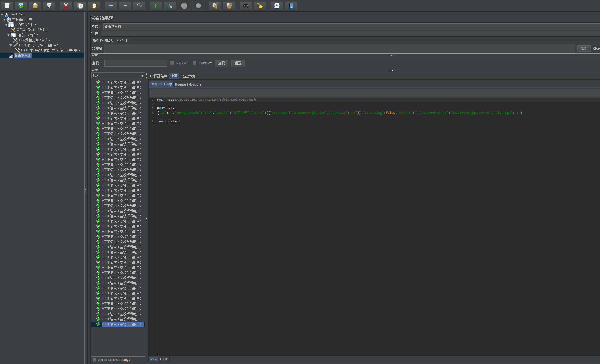This screenshot has width=600, height=364.
Task: Click the collapse arrows above 查找 search row
Action: 94,55
